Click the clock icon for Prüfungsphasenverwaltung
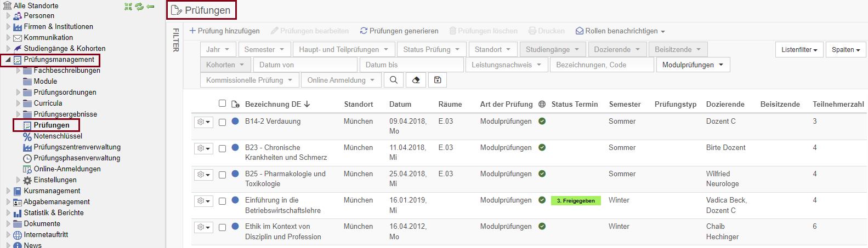868x248 pixels. tap(27, 158)
